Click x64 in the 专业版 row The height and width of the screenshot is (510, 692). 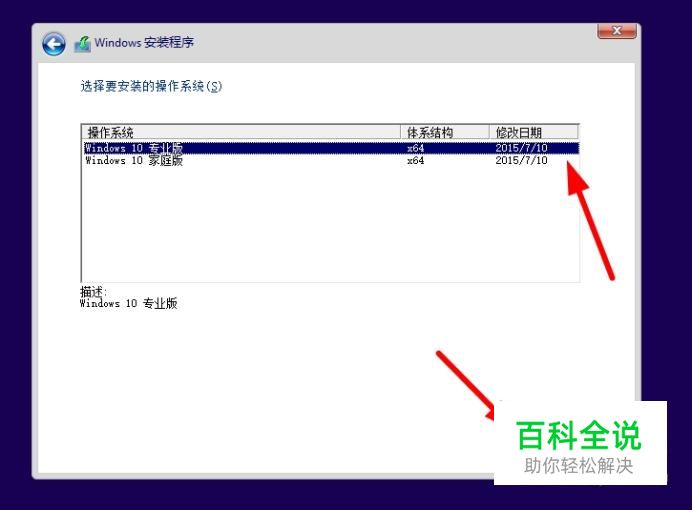[x=415, y=148]
